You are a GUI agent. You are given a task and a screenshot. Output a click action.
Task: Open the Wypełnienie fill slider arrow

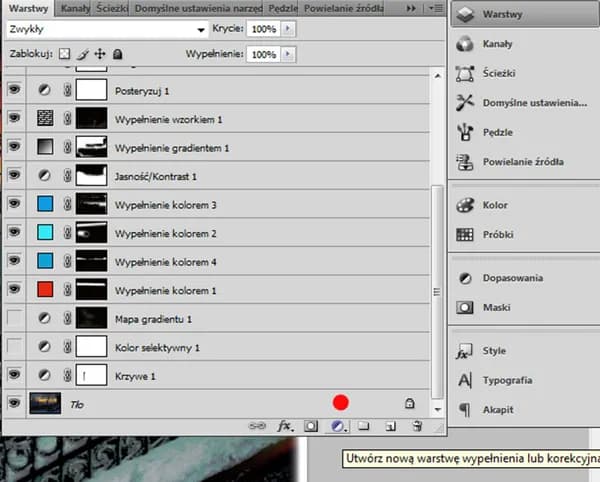[289, 54]
